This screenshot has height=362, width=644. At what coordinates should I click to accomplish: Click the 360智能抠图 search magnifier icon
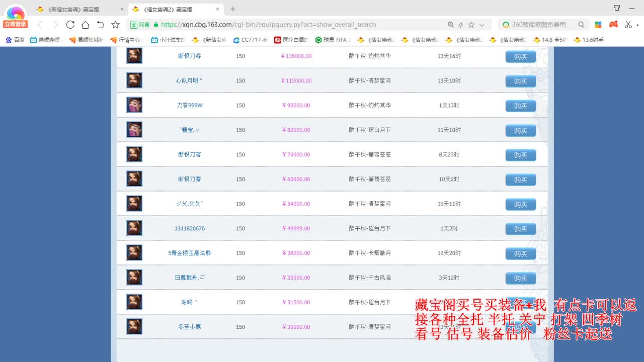[x=581, y=24]
